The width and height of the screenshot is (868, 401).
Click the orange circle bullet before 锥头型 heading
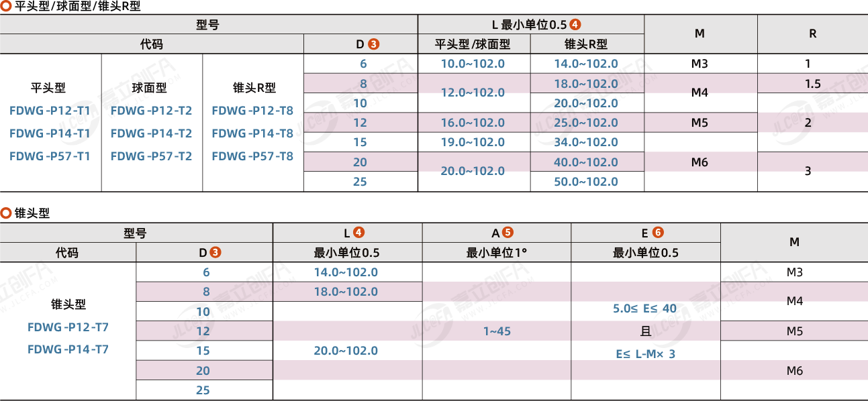tap(6, 213)
